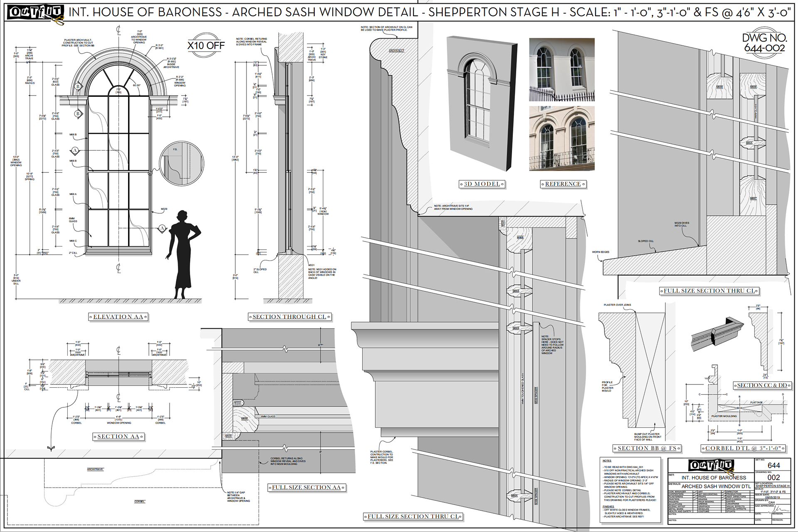Screen dimensions: 798x532
Task: Toggle the Plasterers distribution checkbox
Action: point(695,497)
